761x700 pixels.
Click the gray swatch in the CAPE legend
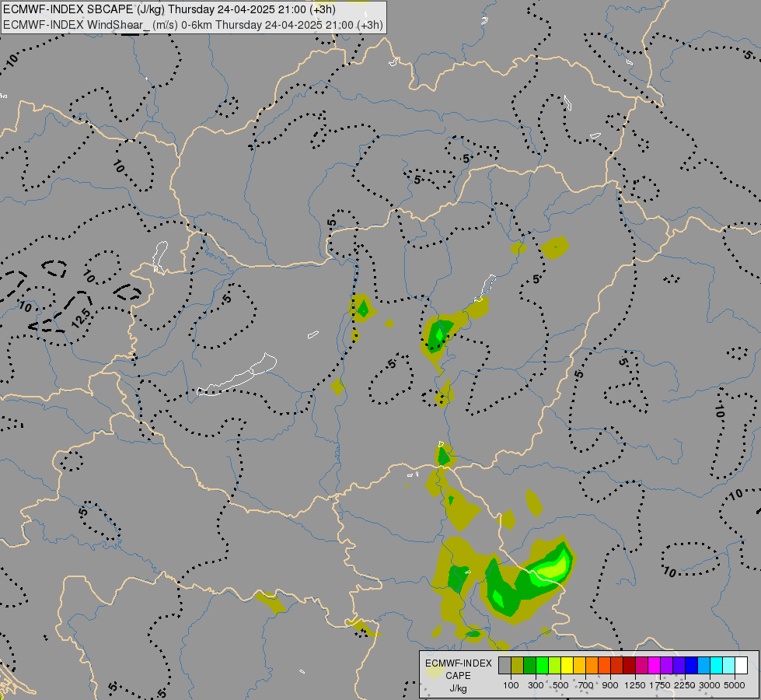tap(504, 666)
